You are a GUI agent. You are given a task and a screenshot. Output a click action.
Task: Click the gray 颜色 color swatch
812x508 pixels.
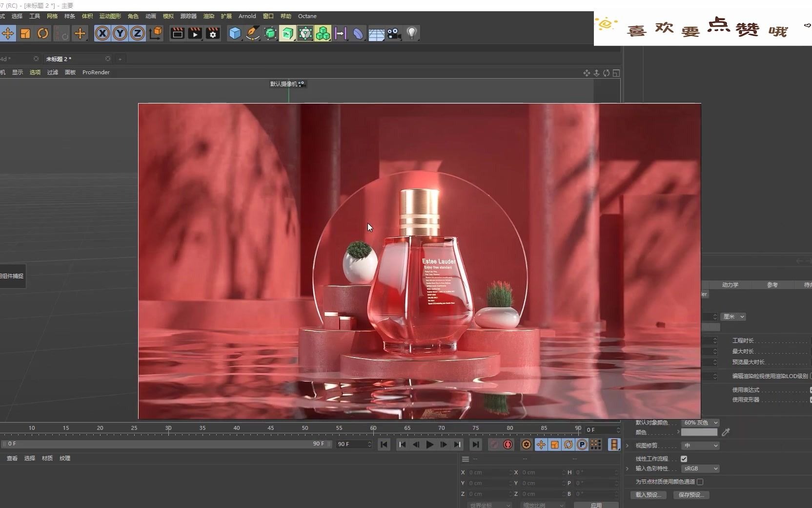699,432
